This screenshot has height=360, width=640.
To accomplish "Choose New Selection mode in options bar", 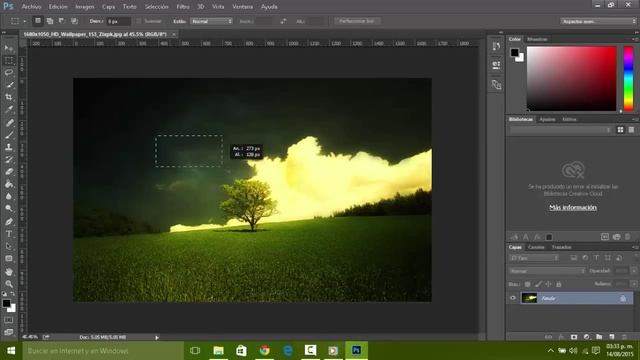I will [38, 21].
